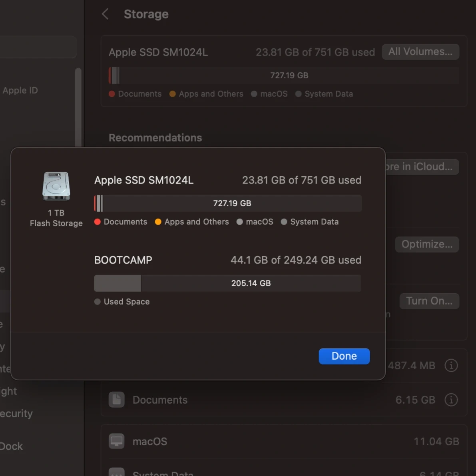Open the All Volumes... button
The width and height of the screenshot is (476, 476).
[420, 52]
